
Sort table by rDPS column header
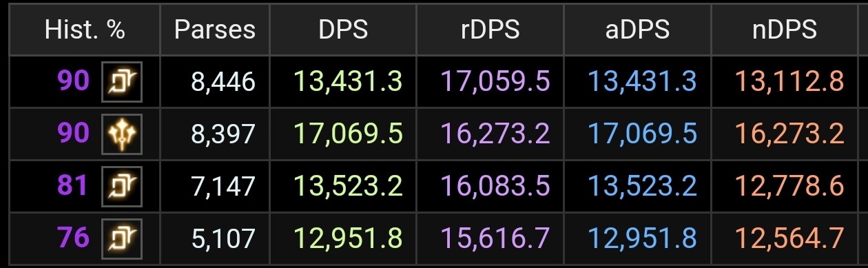tap(490, 30)
